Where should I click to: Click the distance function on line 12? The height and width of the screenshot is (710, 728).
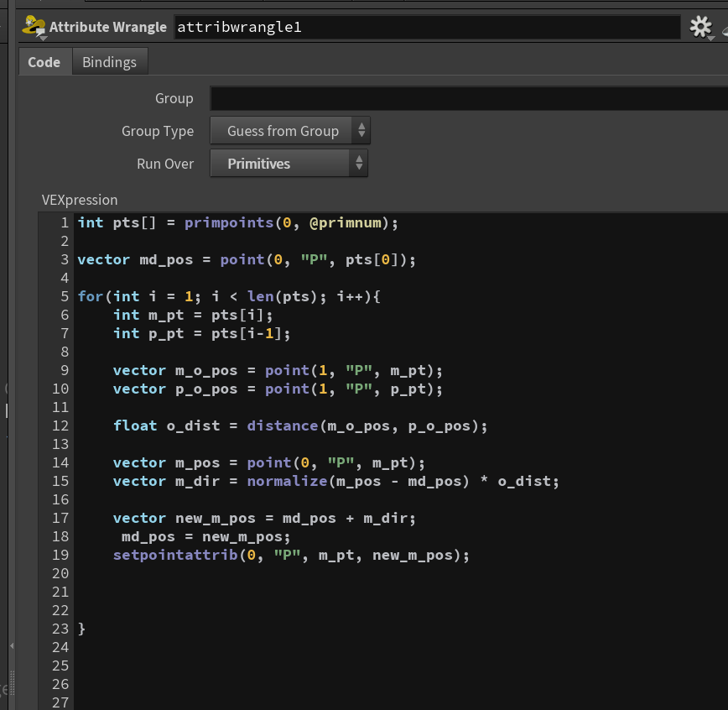tap(283, 425)
